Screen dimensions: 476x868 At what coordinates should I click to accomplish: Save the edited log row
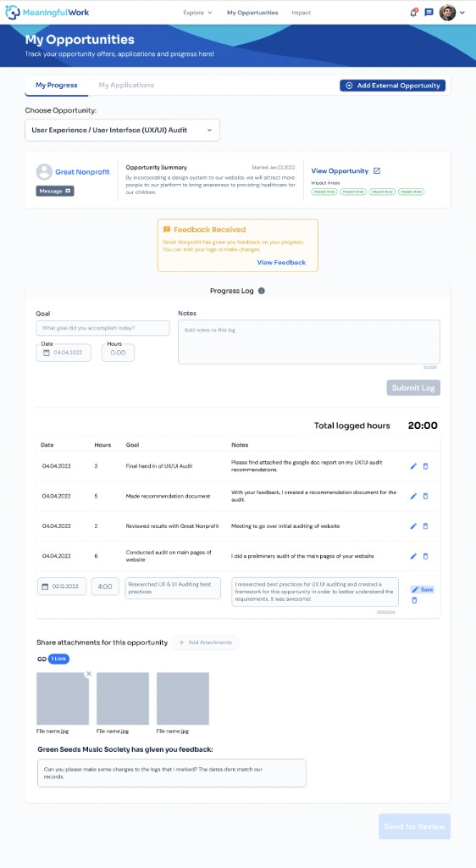(x=423, y=590)
